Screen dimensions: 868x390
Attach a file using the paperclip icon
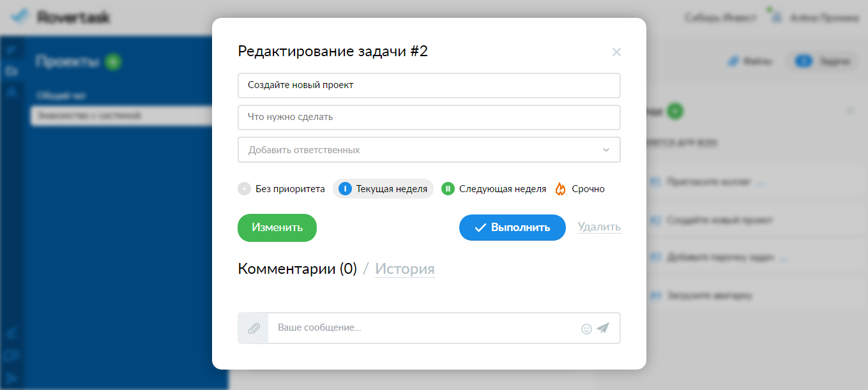pyautogui.click(x=253, y=327)
